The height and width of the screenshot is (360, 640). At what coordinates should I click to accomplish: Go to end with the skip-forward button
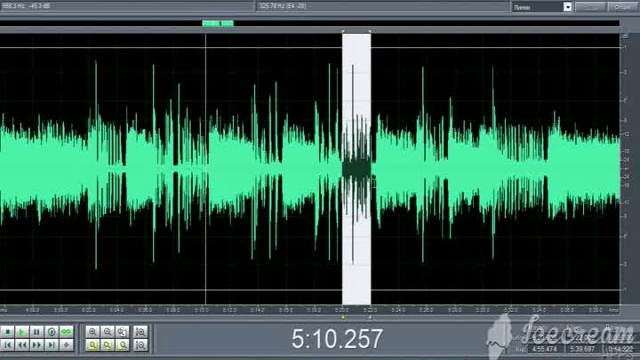click(x=51, y=345)
